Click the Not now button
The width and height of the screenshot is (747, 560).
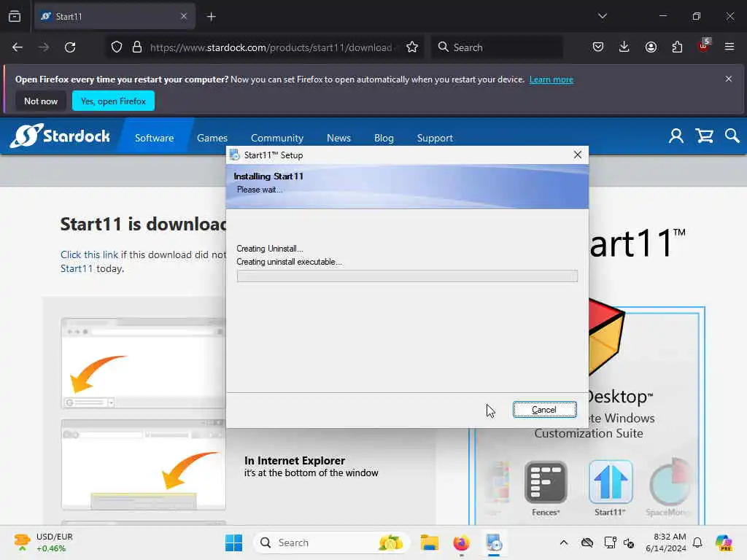tap(41, 101)
